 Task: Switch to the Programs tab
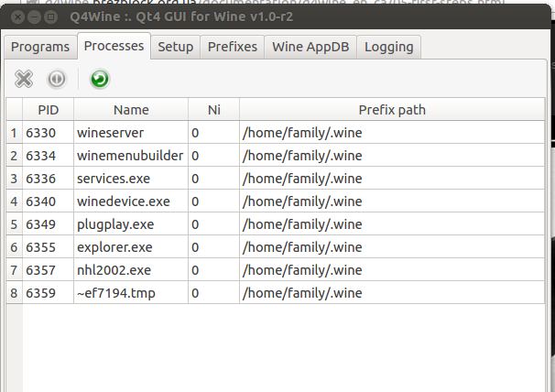40,47
